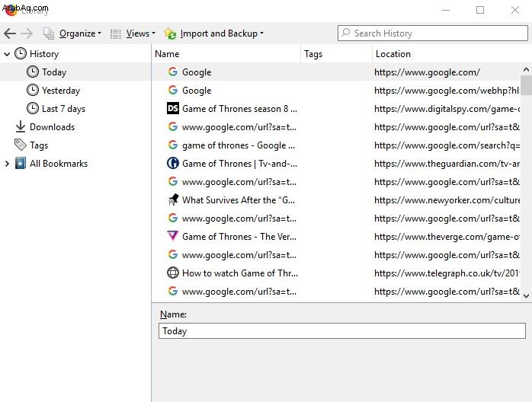Click the Organize stacked pages icon
This screenshot has height=402, width=532.
[49, 33]
